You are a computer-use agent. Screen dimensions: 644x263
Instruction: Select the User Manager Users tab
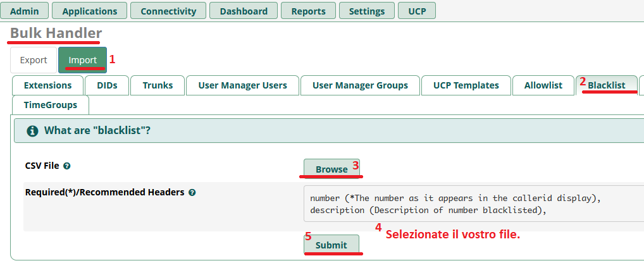(x=243, y=85)
